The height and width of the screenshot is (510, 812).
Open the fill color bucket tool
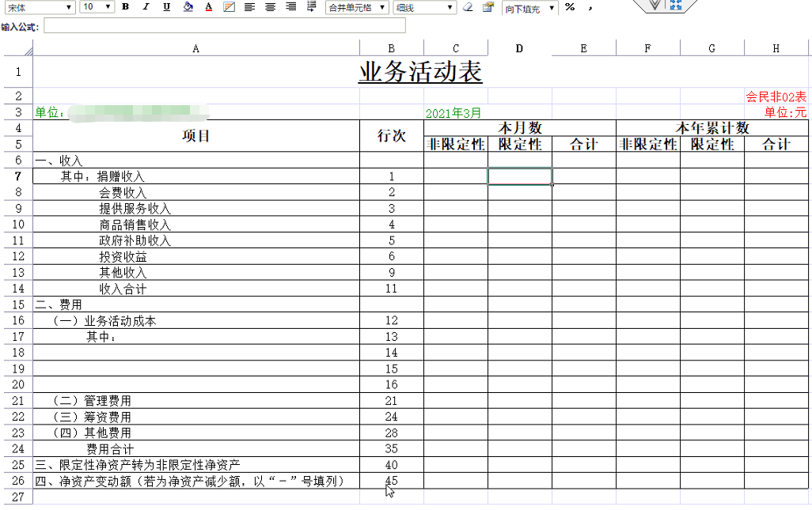tap(188, 7)
